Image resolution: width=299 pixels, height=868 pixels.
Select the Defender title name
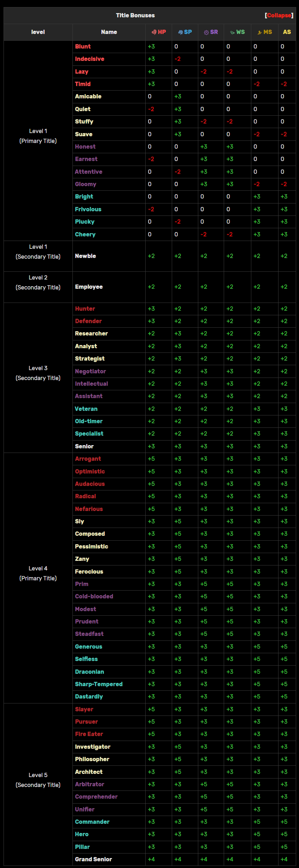[88, 321]
